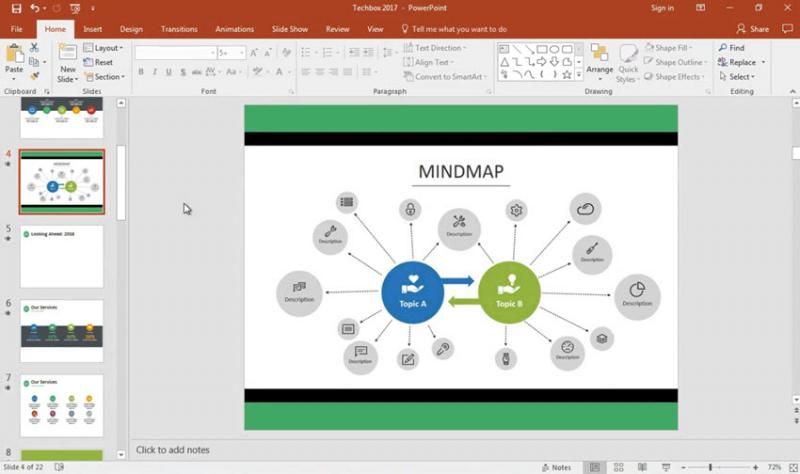Open Reading View from status bar
Screen dimensions: 800x474
pyautogui.click(x=642, y=467)
